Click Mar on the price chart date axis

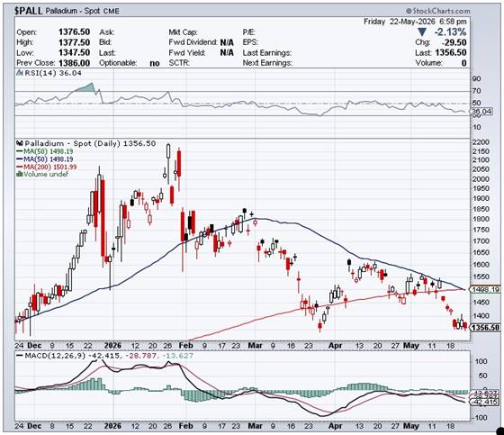[256, 346]
